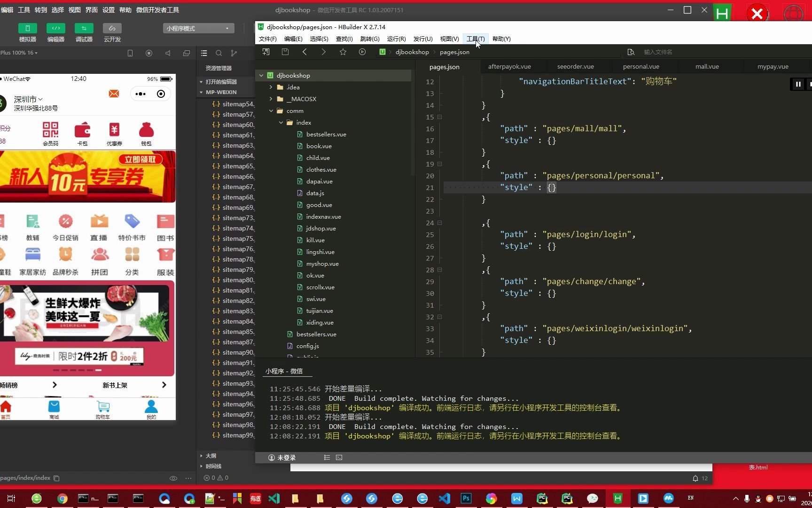The height and width of the screenshot is (508, 812).
Task: Open the terminal icon in HBuilder status bar
Action: 339,458
